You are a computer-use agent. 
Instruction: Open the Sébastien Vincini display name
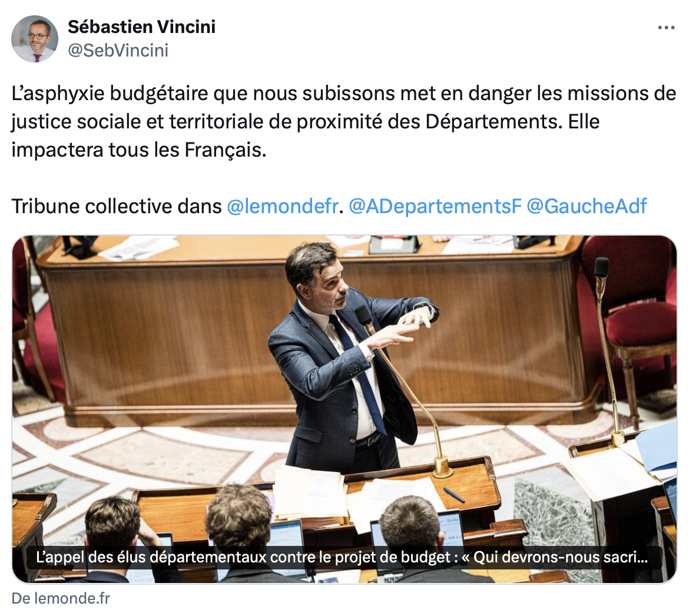pyautogui.click(x=141, y=27)
